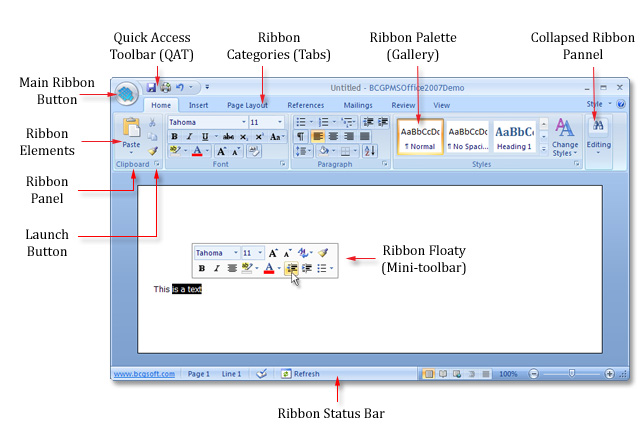Click the spell check icon in status bar
The width and height of the screenshot is (640, 431).
pyautogui.click(x=262, y=373)
